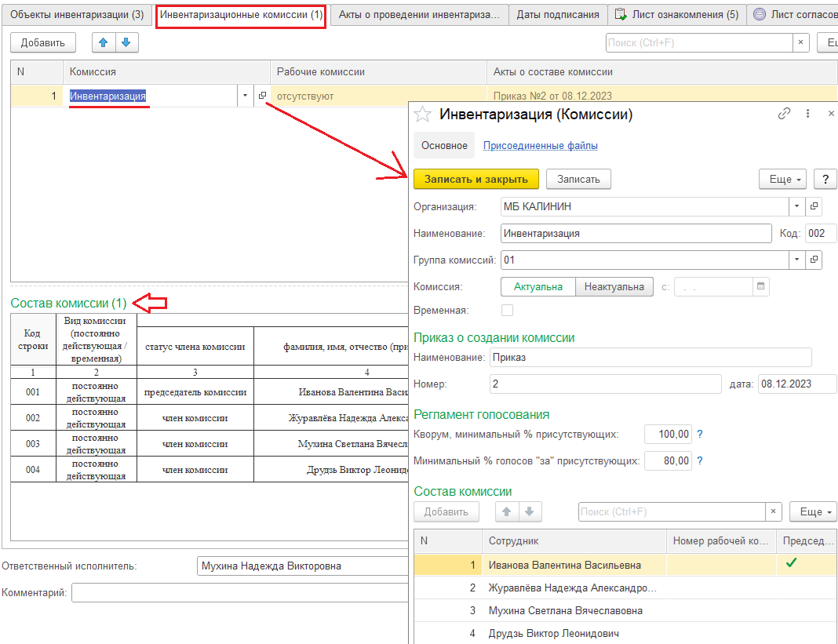Move commission row down with blue arrow
838x644 pixels.
(x=126, y=43)
